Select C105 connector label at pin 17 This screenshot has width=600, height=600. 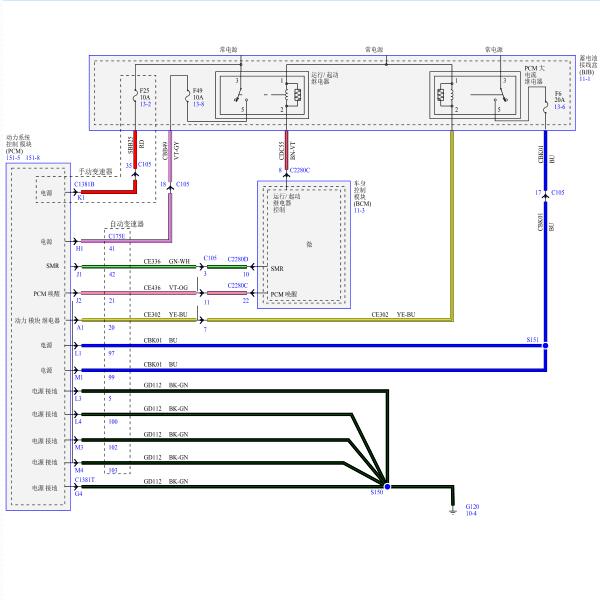click(x=558, y=192)
